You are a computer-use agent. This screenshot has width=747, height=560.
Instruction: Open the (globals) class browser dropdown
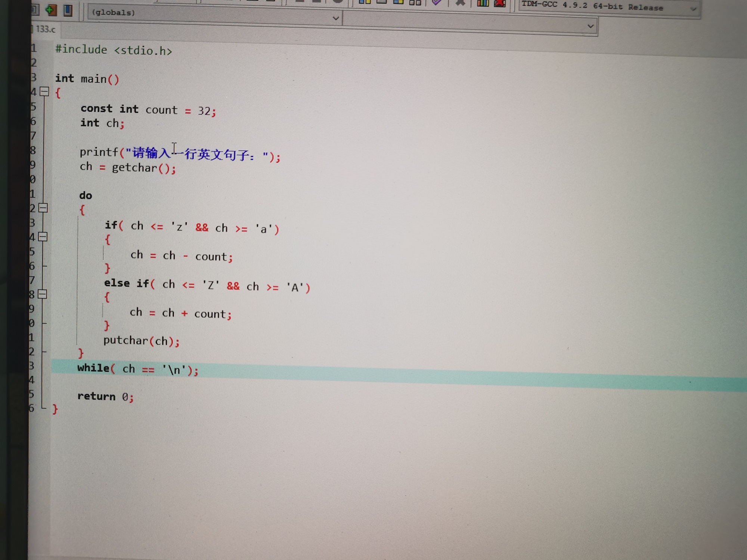[214, 15]
